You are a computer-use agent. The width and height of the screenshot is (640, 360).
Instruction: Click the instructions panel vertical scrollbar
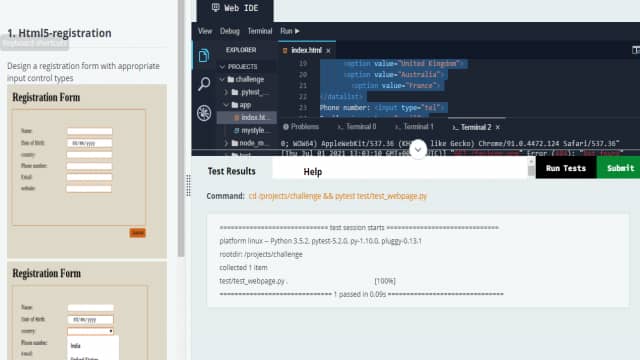pos(181,129)
